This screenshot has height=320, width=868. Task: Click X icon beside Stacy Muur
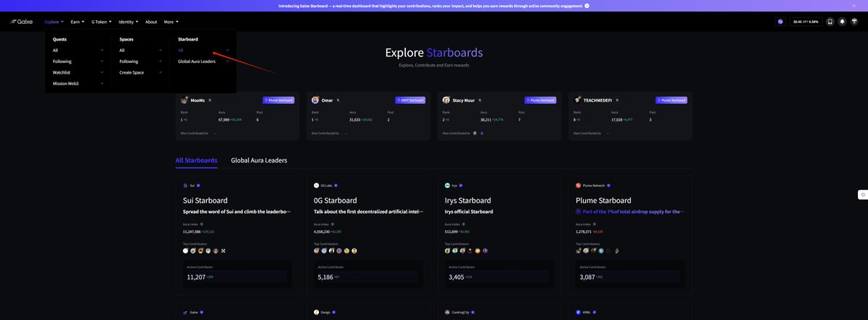click(x=480, y=100)
